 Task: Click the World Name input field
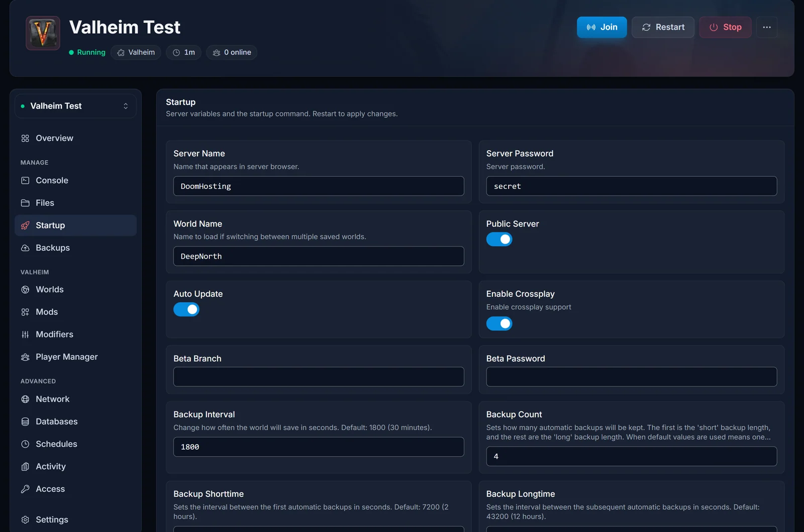tap(319, 256)
